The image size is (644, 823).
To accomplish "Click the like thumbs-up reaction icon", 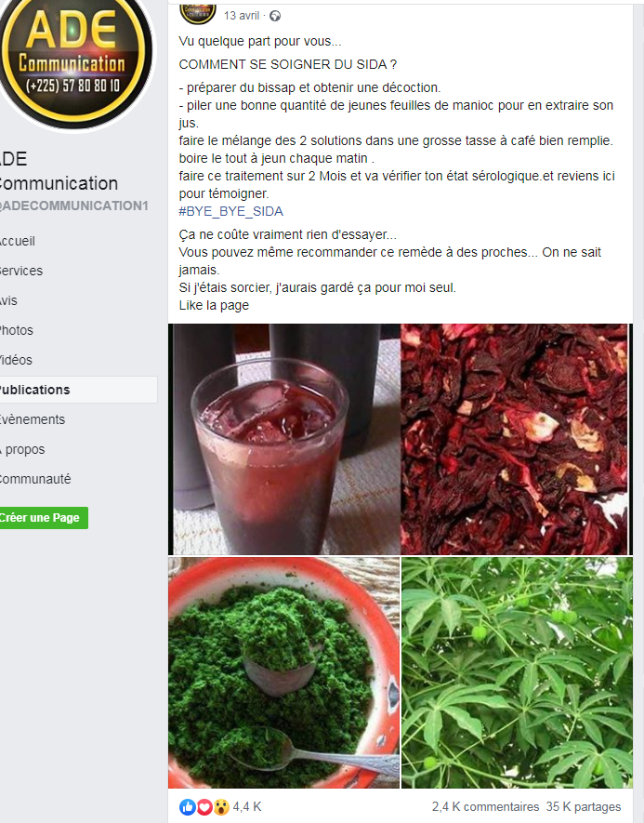I will click(x=187, y=807).
